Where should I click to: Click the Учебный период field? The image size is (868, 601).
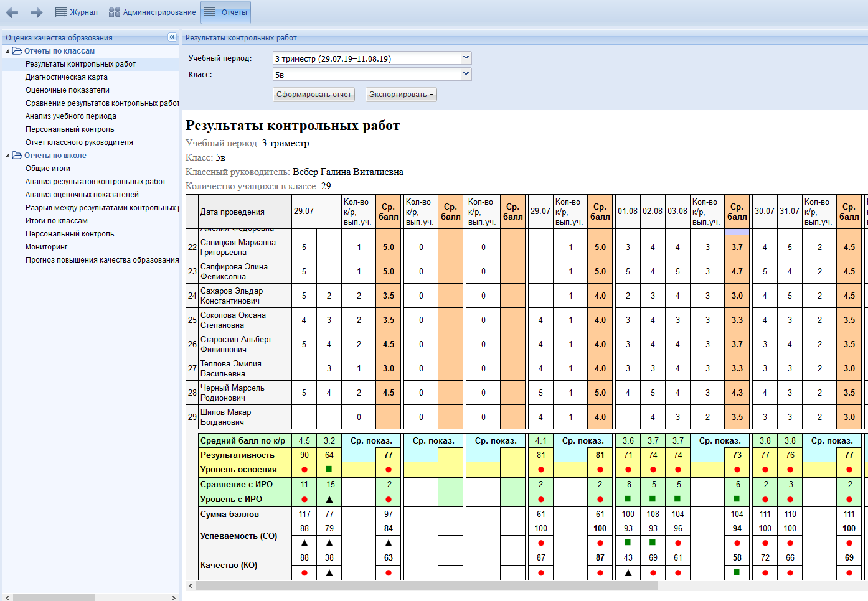click(367, 58)
